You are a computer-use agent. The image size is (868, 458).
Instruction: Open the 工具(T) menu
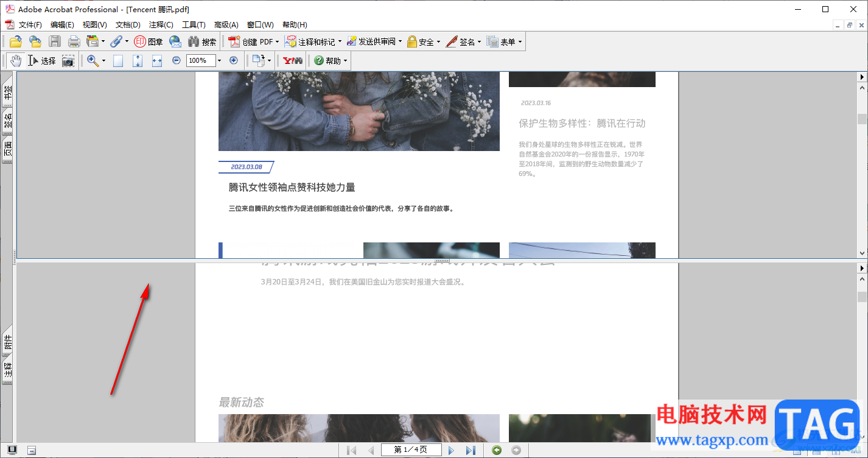tap(194, 25)
